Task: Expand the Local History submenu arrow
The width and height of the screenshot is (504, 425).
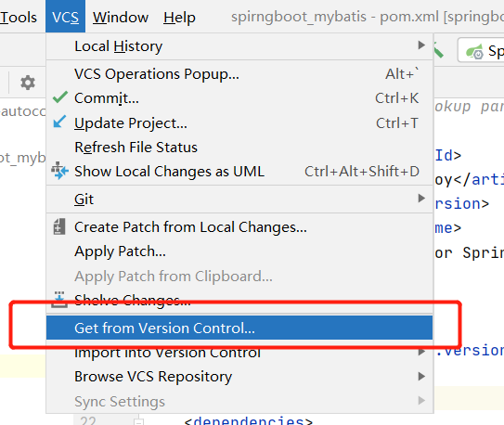Action: point(421,45)
